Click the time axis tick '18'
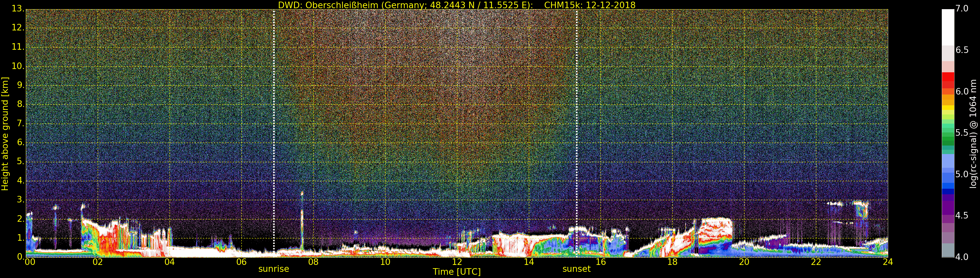Image resolution: width=980 pixels, height=278 pixels. pos(672,262)
